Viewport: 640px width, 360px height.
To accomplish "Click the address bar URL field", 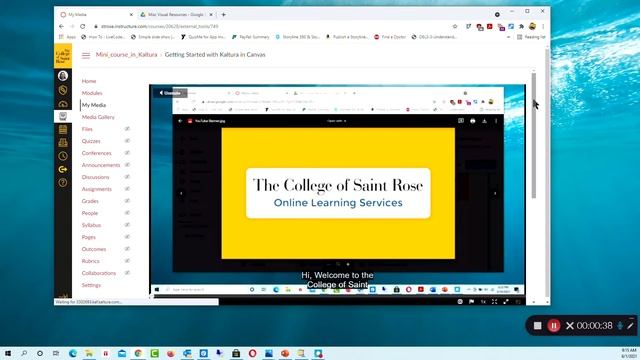I will click(273, 26).
